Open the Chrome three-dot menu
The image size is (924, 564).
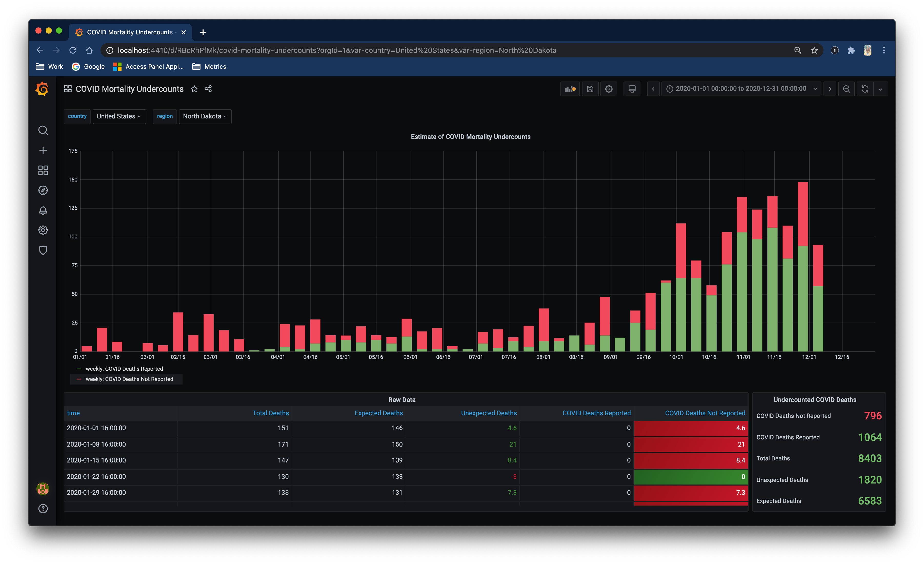884,50
